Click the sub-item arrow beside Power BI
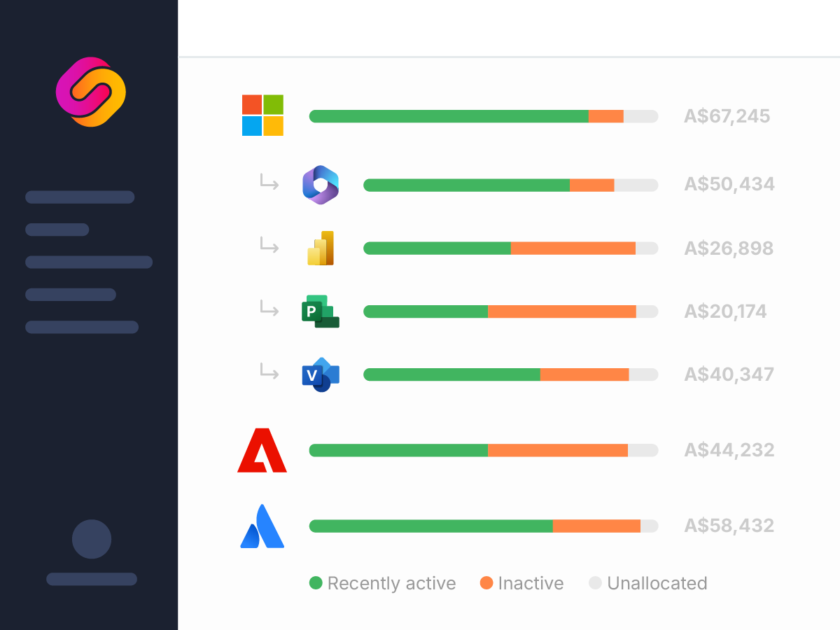Image resolution: width=840 pixels, height=630 pixels. coord(269,246)
